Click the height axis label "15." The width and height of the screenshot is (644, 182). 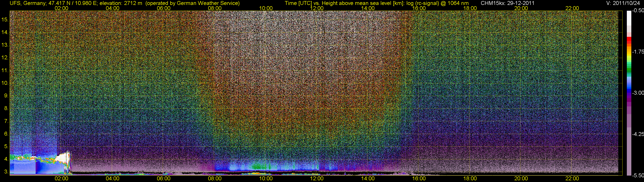pyautogui.click(x=5, y=19)
